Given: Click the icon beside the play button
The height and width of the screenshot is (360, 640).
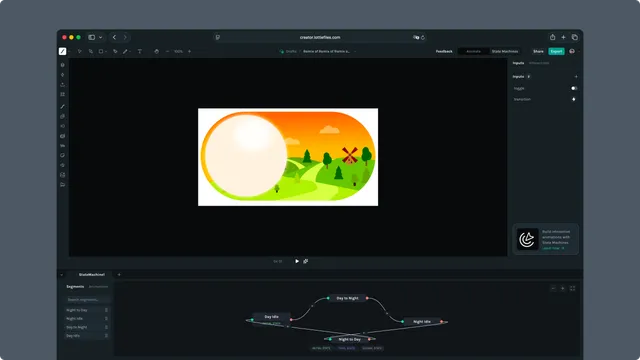Looking at the screenshot, I should [306, 261].
